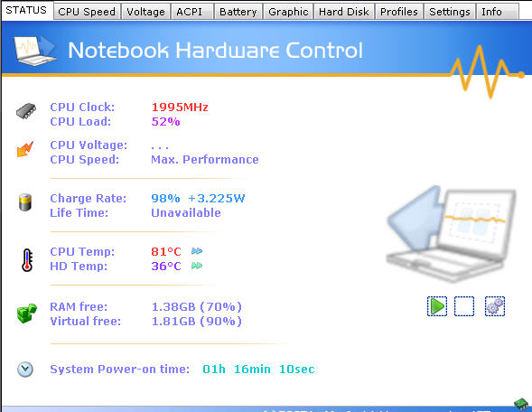Click the battery icon beside Charge Rate
Screen dimensions: 532x412
point(25,202)
